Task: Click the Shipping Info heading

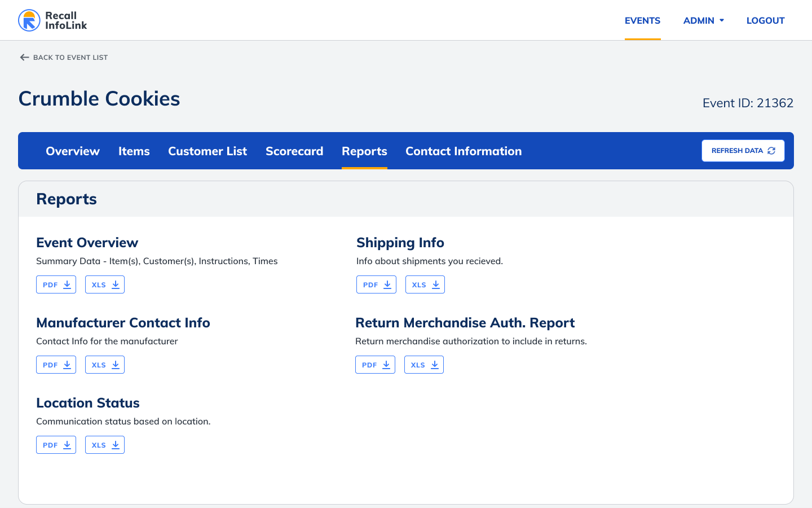Action: pos(400,243)
